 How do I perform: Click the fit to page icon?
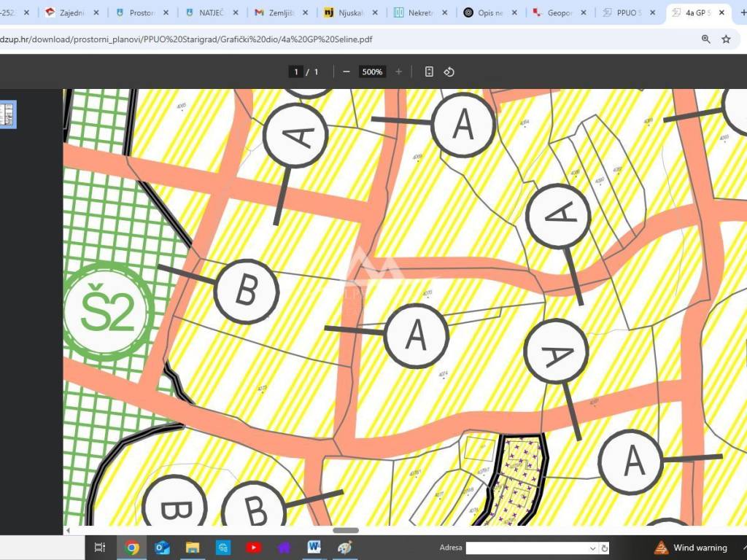pyautogui.click(x=429, y=71)
